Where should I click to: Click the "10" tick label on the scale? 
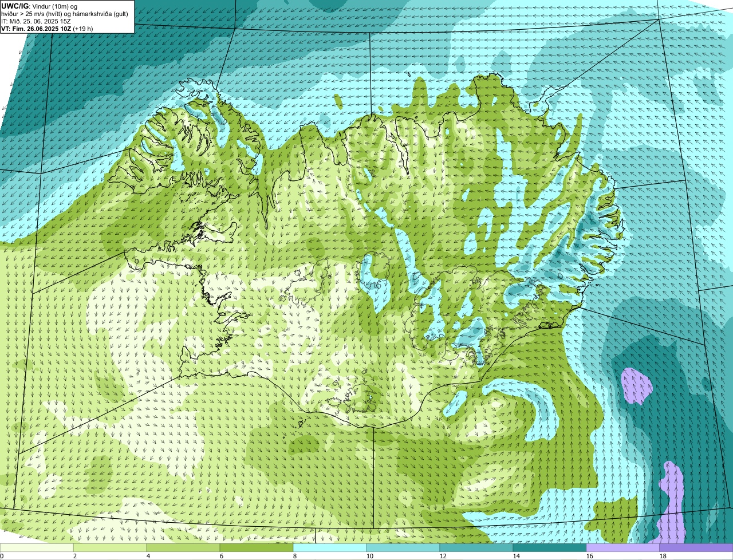(370, 556)
